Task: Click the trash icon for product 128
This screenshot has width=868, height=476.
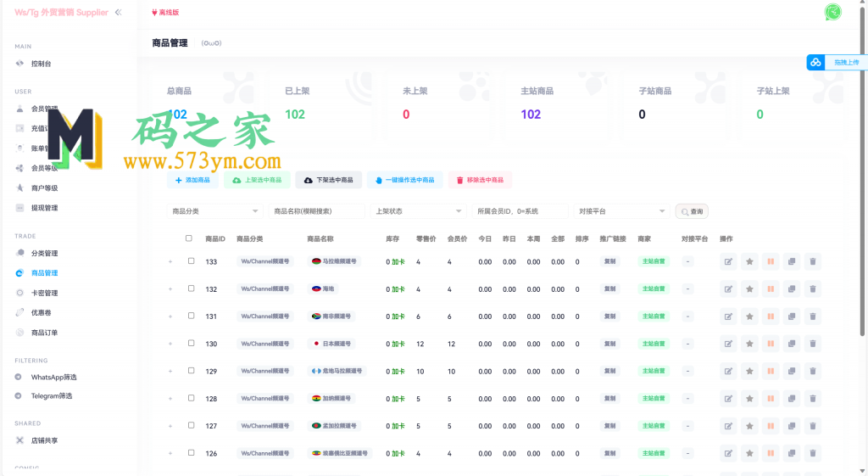Action: tap(813, 399)
